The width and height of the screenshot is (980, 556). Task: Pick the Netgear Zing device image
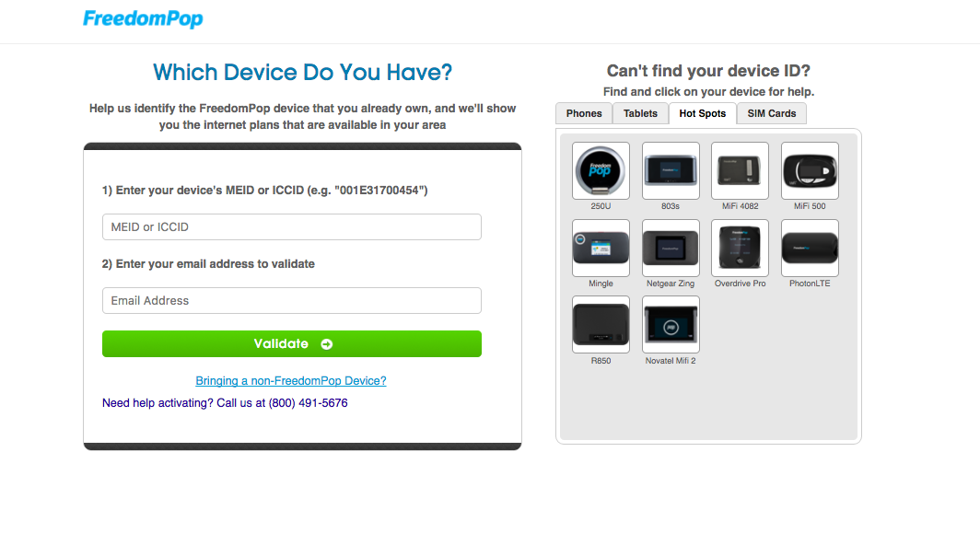point(671,248)
